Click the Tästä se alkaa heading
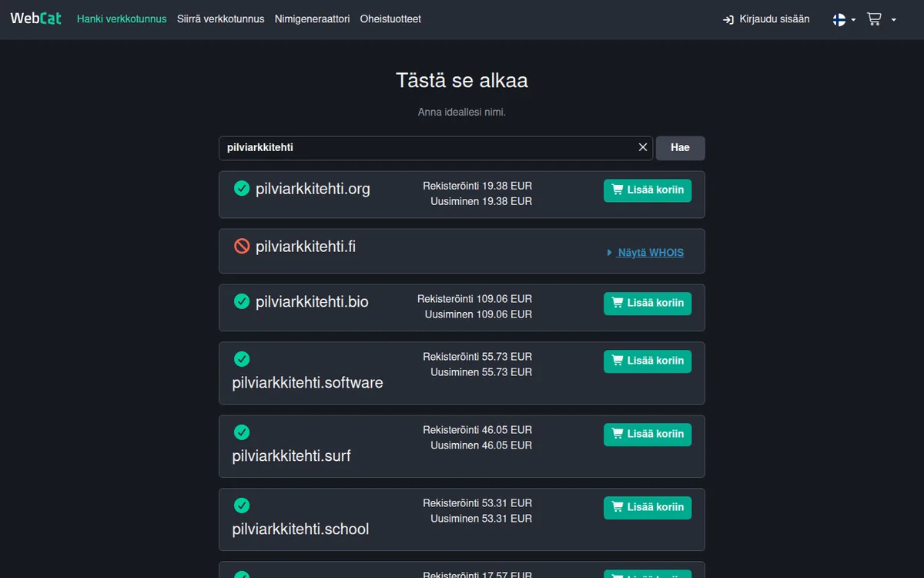Viewport: 924px width, 578px height. [x=462, y=80]
